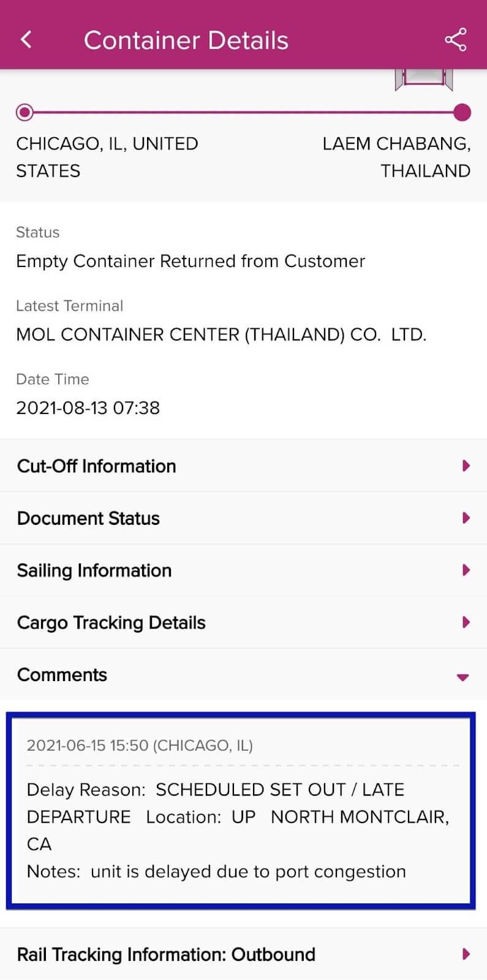Tap Rail Tracking Information: Outbound row

pos(243,954)
